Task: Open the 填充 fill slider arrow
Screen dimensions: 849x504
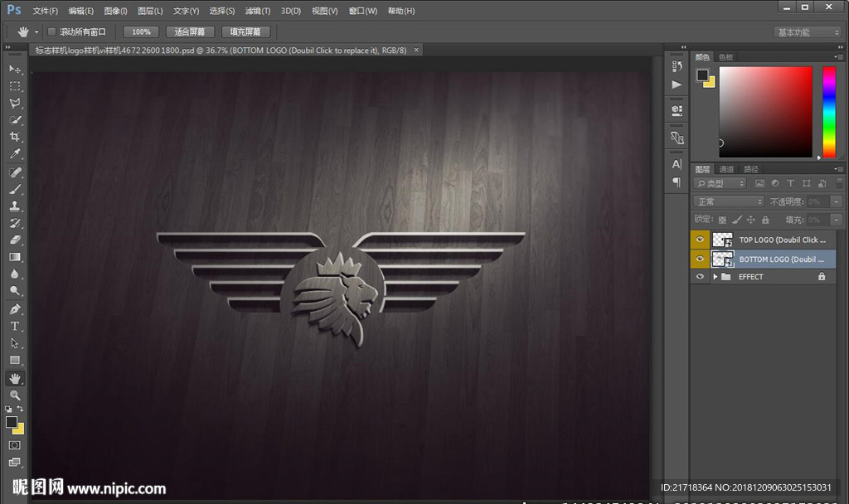Action: (837, 220)
